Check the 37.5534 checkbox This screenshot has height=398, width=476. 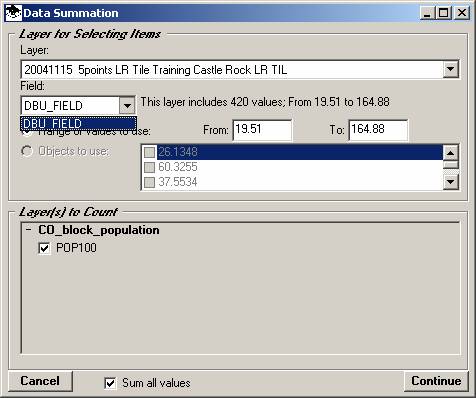tap(149, 182)
